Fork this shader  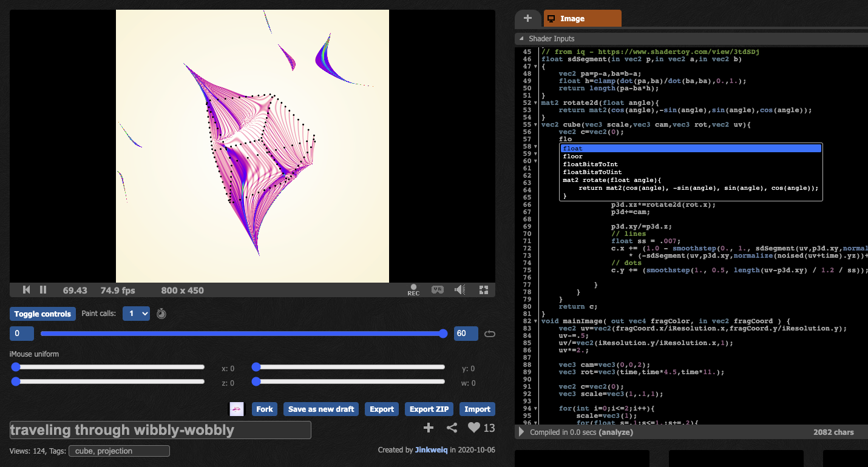(x=265, y=409)
